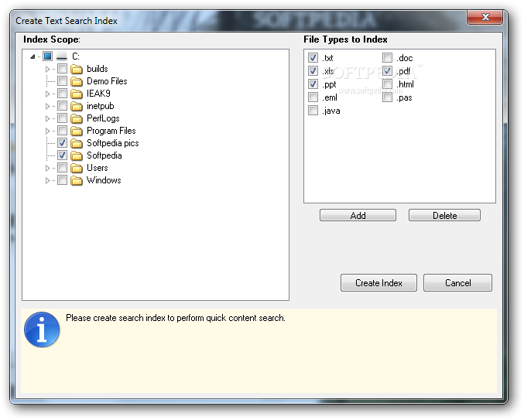This screenshot has height=420, width=524.
Task: Enable the .doc file type
Action: pos(387,57)
